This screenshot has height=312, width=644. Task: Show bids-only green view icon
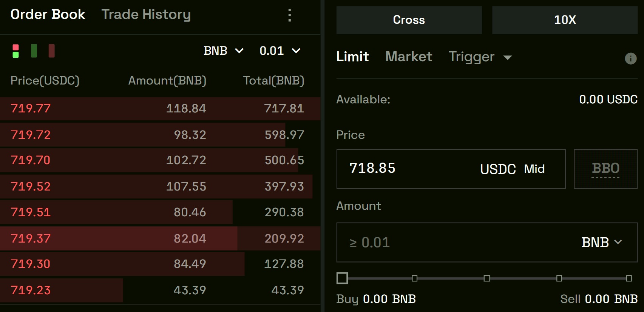[x=34, y=51]
